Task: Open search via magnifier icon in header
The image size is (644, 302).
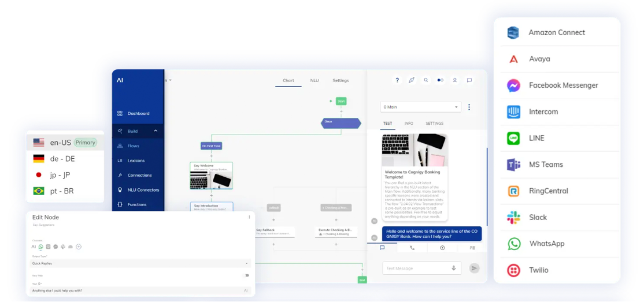Action: (426, 80)
